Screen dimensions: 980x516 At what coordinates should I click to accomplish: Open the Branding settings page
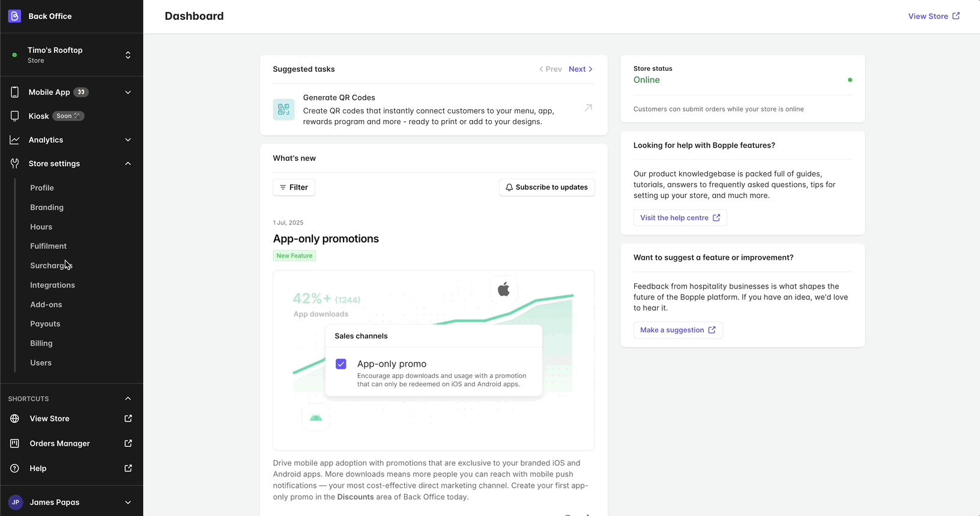(47, 208)
